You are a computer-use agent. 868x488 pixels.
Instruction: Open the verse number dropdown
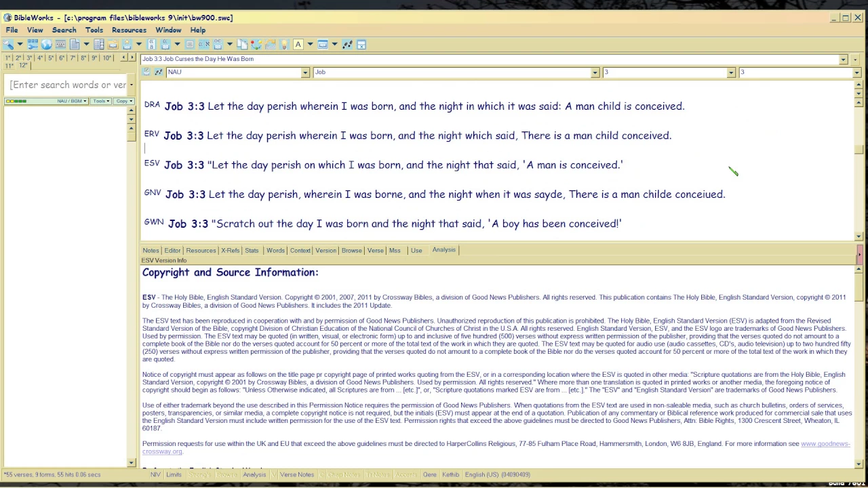856,73
